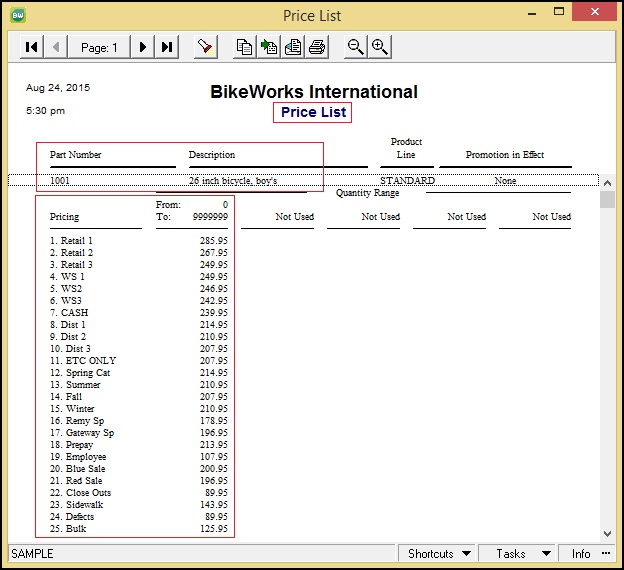Viewport: 624px width, 570px height.
Task: Click the flashlight search icon
Action: pos(206,47)
